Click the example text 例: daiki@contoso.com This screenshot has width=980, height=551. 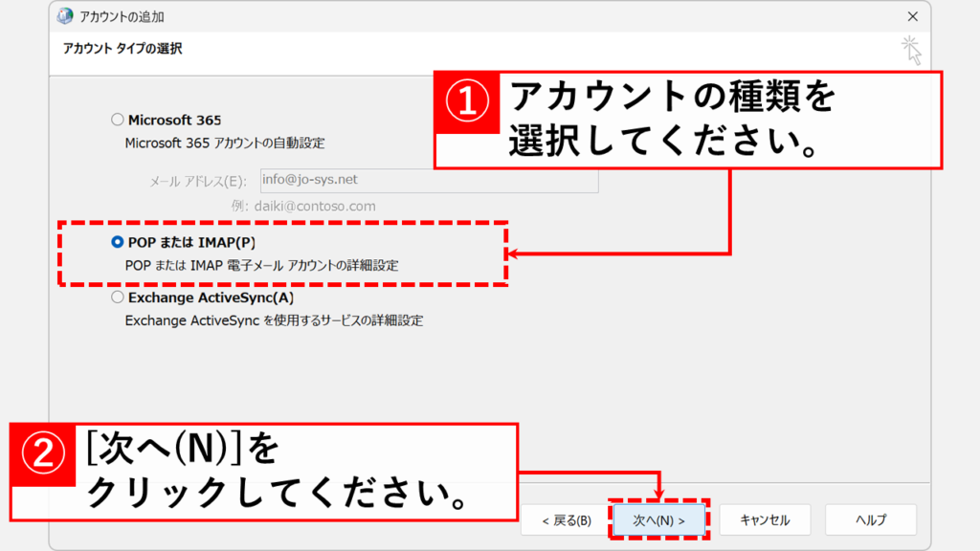click(303, 207)
